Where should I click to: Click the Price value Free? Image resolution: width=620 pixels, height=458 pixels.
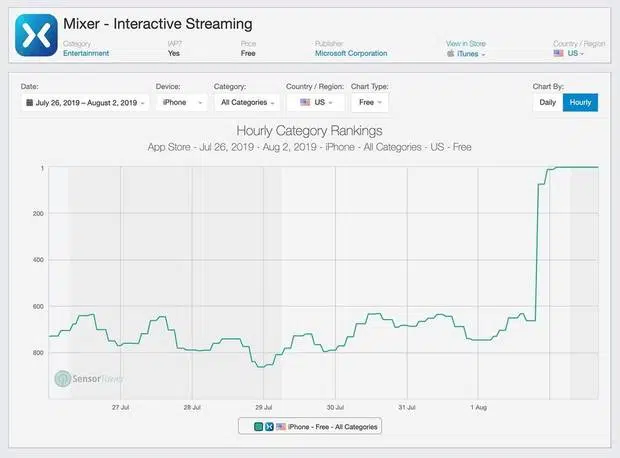248,53
